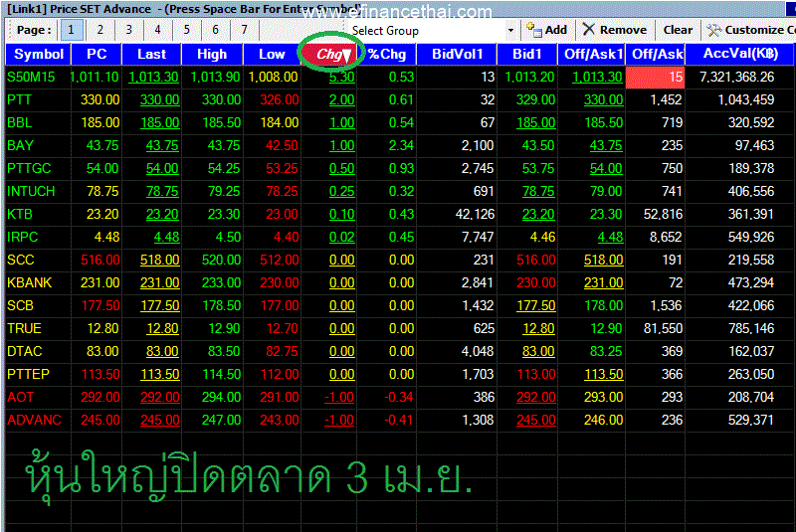
Task: Click INTUCH offer price 79.00
Action: (606, 191)
